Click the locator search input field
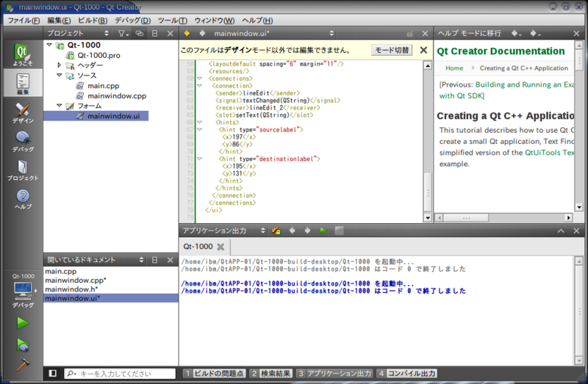The width and height of the screenshot is (588, 384). tap(120, 373)
